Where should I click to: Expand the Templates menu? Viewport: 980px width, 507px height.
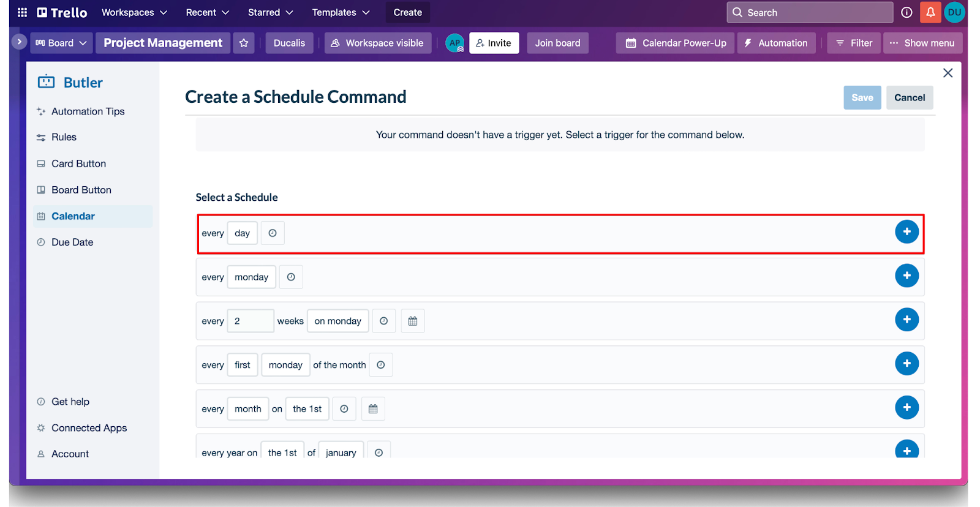341,12
